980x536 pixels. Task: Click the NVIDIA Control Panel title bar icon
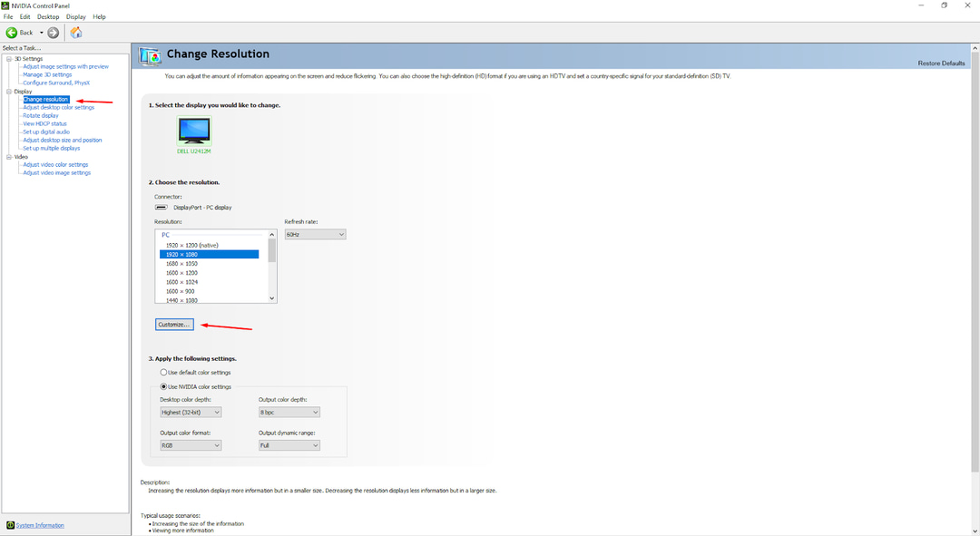tap(7, 5)
